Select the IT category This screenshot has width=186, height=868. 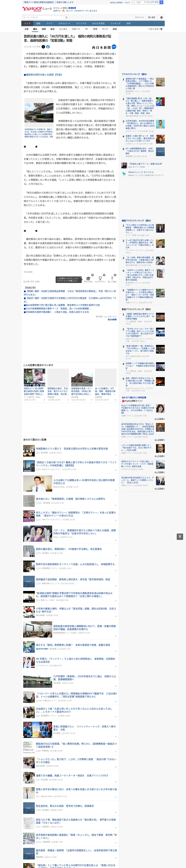tap(86, 29)
